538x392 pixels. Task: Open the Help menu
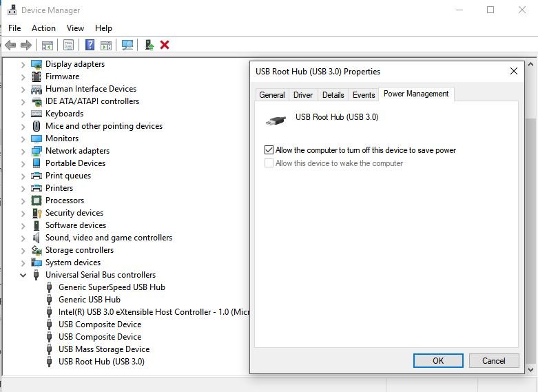[103, 28]
